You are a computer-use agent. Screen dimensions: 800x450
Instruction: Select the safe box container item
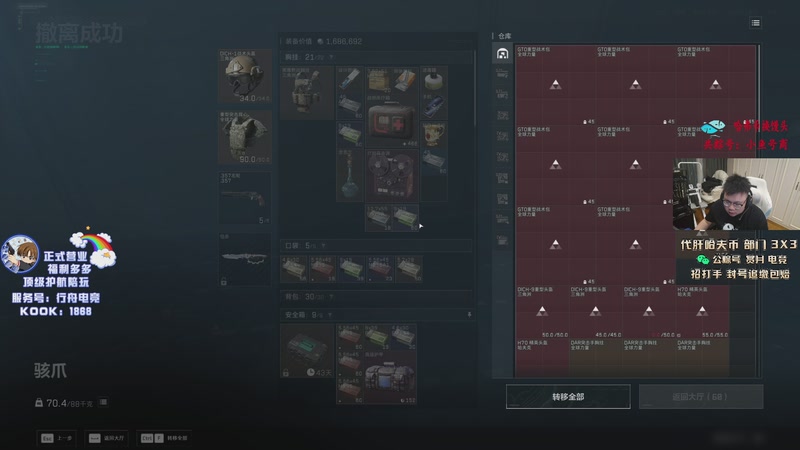[x=307, y=351]
